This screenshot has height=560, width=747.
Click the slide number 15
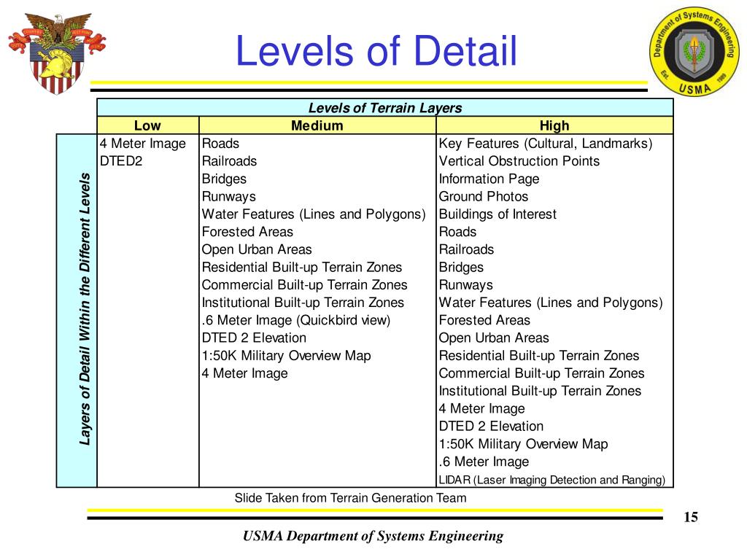point(691,517)
